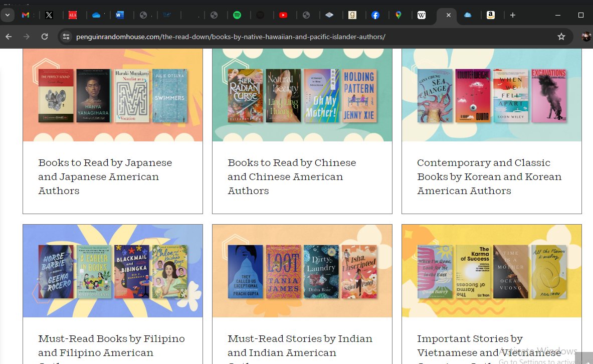The image size is (593, 364).
Task: Maximize the Chrome window
Action: click(581, 15)
